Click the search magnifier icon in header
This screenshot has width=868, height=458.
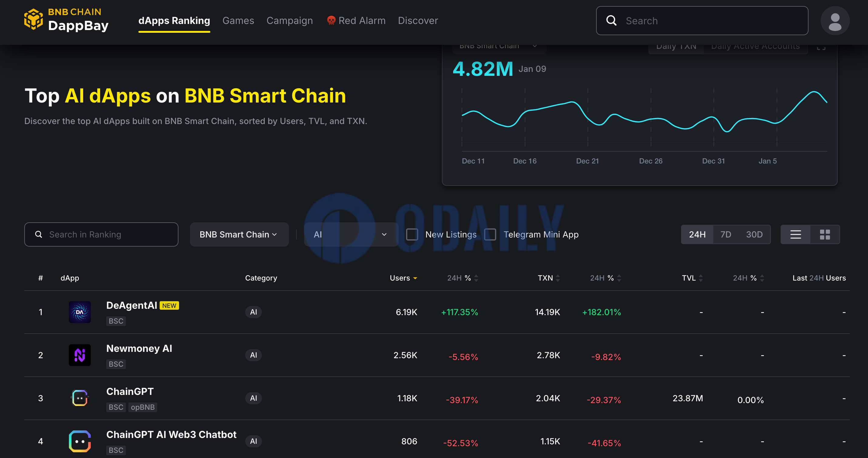(x=611, y=21)
